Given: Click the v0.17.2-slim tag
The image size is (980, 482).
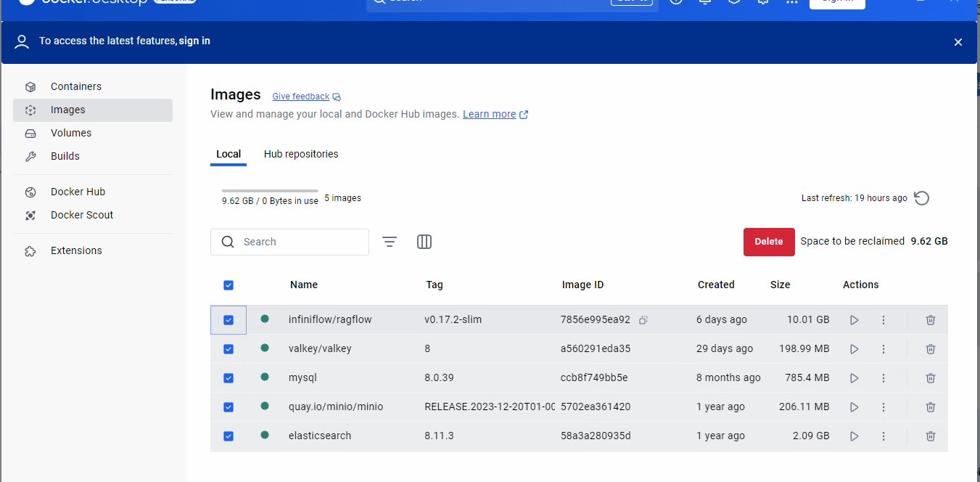Looking at the screenshot, I should (453, 319).
